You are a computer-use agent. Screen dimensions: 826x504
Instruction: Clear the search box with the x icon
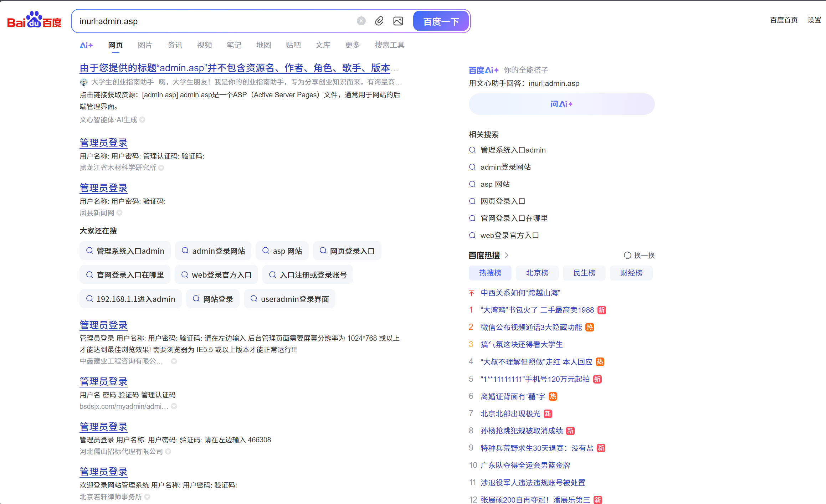point(361,21)
